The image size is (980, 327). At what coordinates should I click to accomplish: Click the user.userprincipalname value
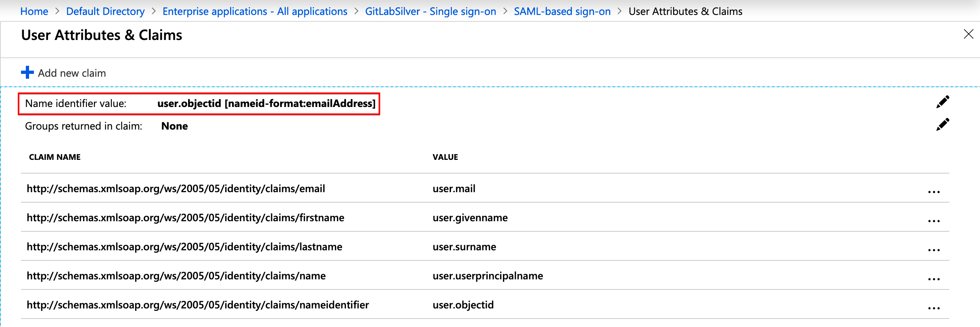coord(488,276)
